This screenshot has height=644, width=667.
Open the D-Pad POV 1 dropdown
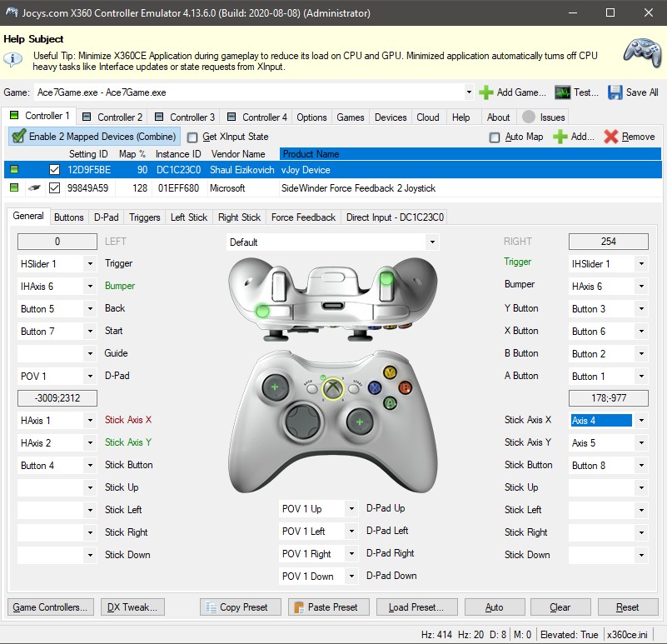90,377
